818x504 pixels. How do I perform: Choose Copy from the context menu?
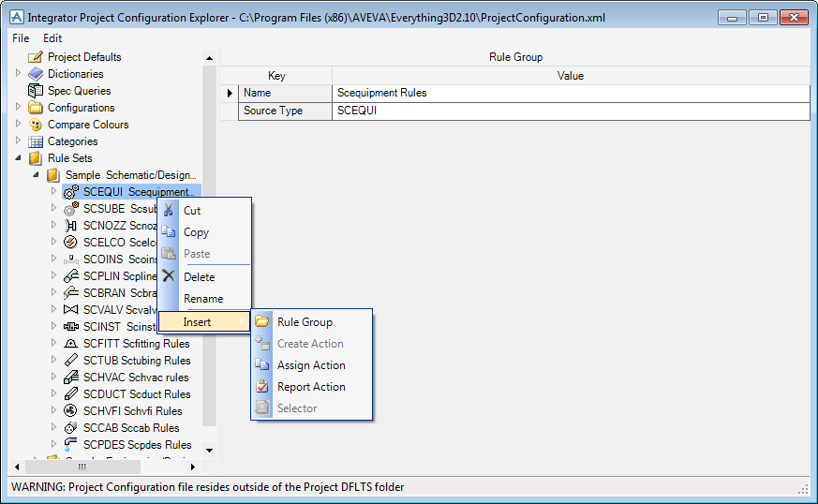point(205,232)
